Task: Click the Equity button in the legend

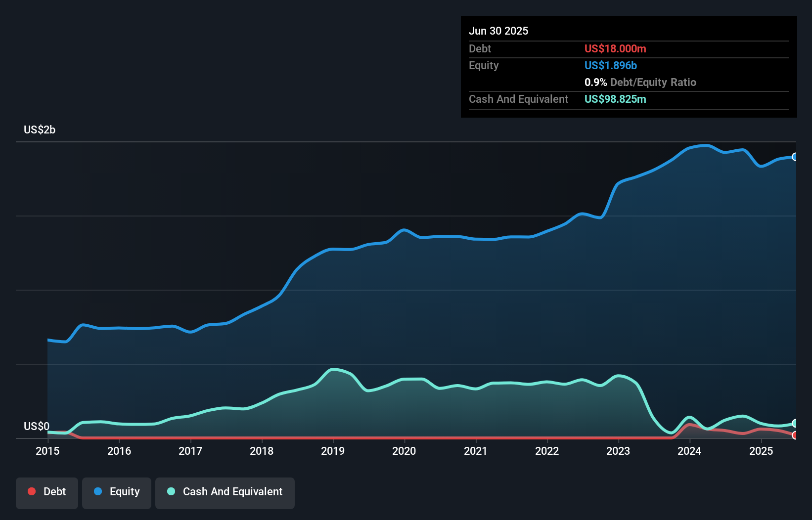Action: 116,491
